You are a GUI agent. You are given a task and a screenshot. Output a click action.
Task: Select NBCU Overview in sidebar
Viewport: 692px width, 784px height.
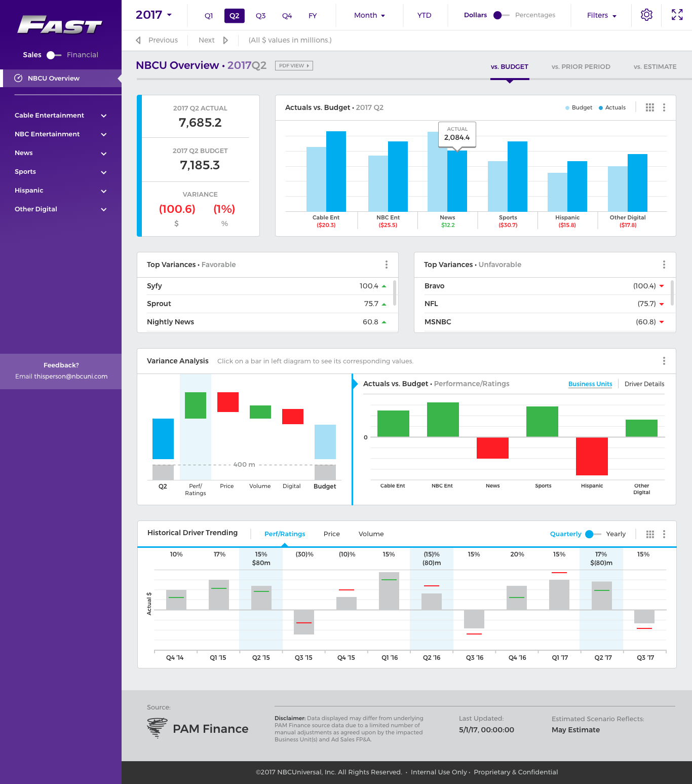click(61, 78)
